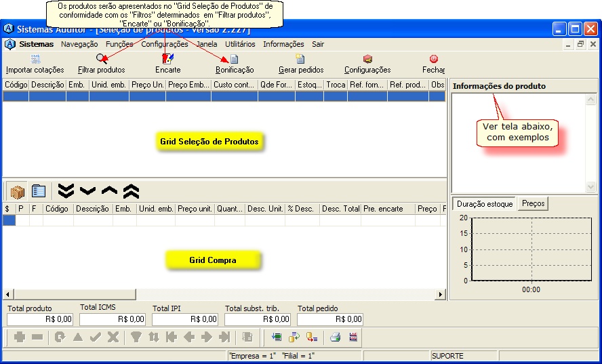Open the Navegação menu
Viewport: 602px width, 364px height.
[79, 44]
